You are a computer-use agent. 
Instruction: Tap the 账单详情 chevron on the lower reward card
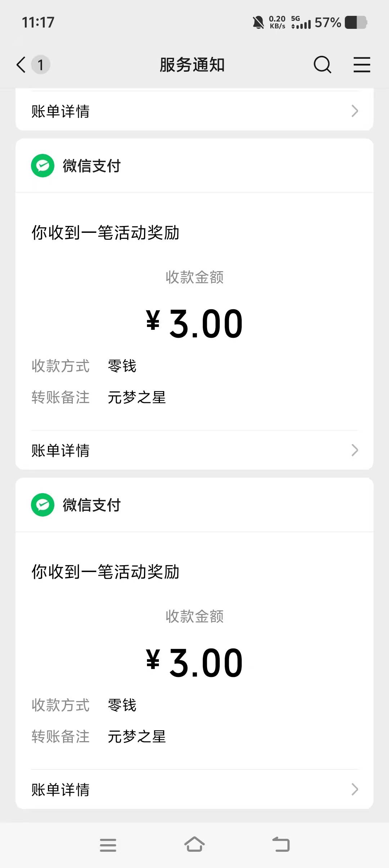pyautogui.click(x=355, y=789)
